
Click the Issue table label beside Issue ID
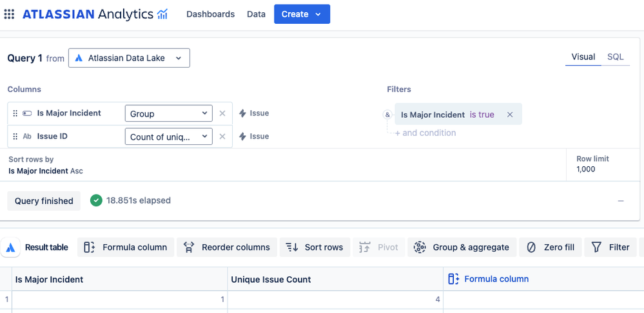click(254, 136)
